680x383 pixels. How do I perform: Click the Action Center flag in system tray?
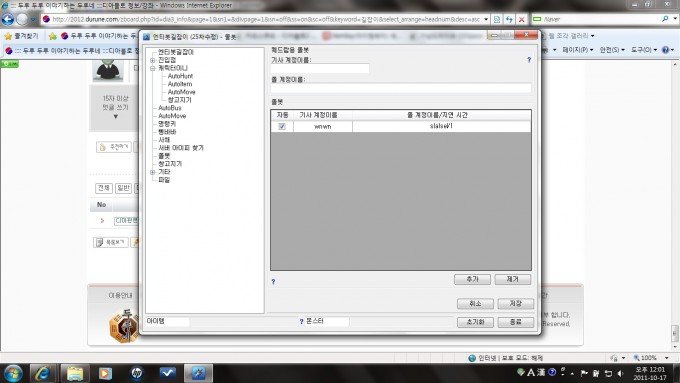point(584,373)
